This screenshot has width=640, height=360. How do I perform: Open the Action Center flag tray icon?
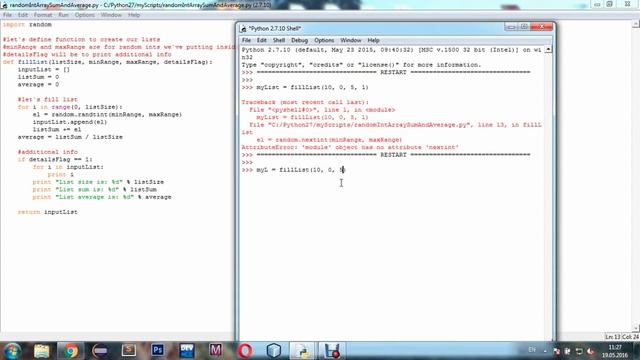coord(557,351)
